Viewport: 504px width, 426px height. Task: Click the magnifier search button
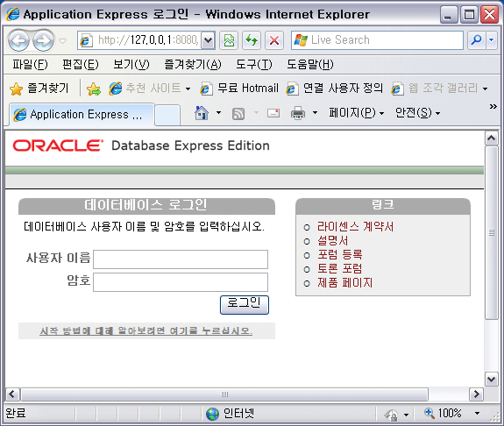point(477,40)
